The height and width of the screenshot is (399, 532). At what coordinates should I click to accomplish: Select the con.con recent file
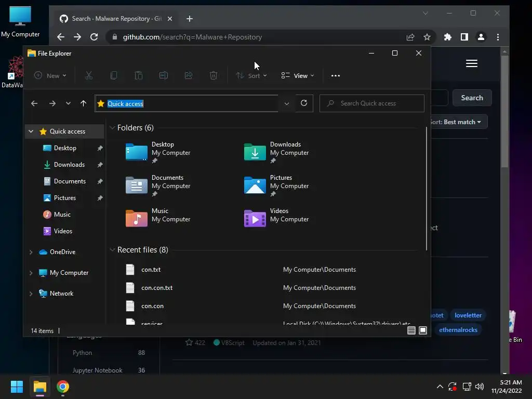click(268, 306)
